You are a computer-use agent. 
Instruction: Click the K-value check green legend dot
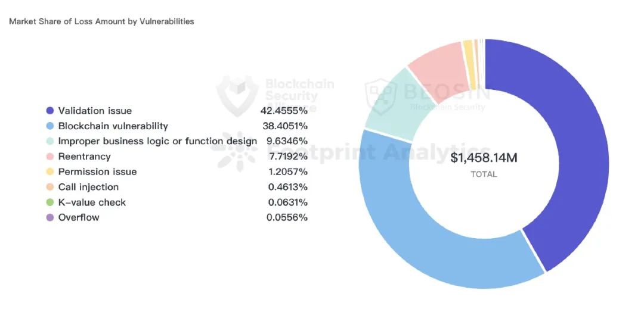[50, 202]
